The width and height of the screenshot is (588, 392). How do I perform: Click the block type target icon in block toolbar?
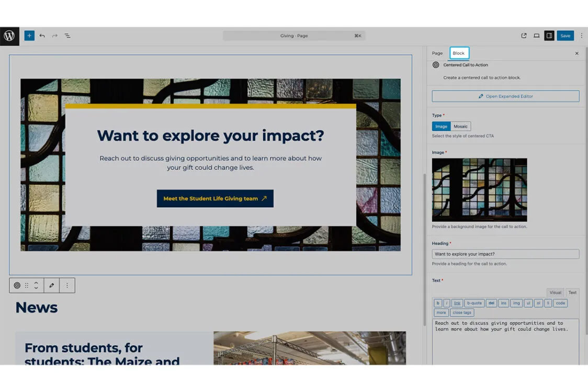[x=17, y=285]
